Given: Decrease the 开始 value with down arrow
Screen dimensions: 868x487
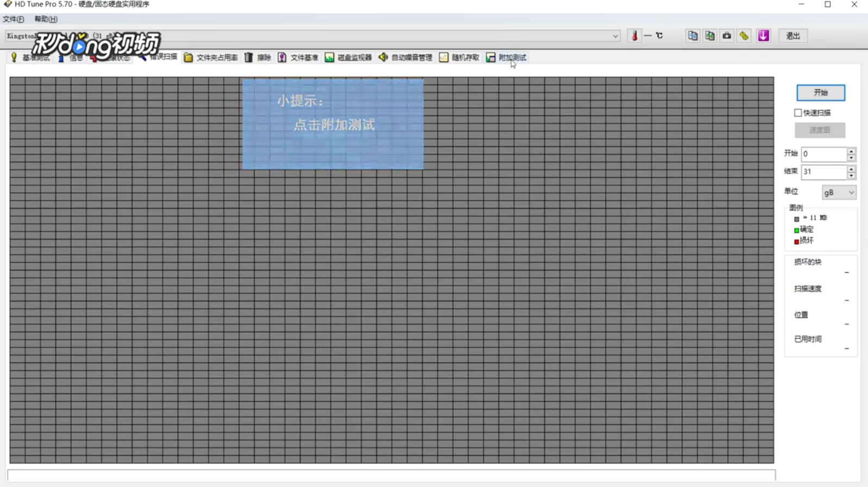Looking at the screenshot, I should [x=851, y=157].
